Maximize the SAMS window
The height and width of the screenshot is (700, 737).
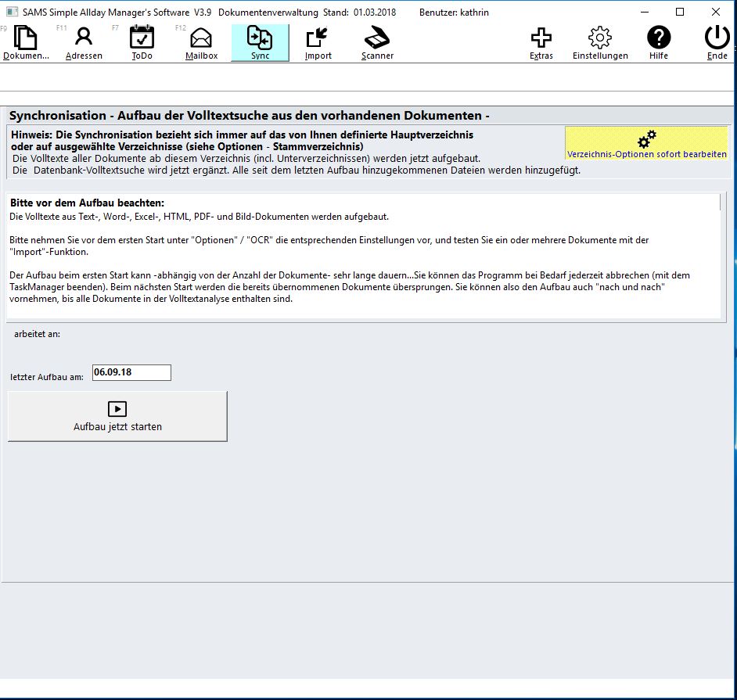(680, 12)
